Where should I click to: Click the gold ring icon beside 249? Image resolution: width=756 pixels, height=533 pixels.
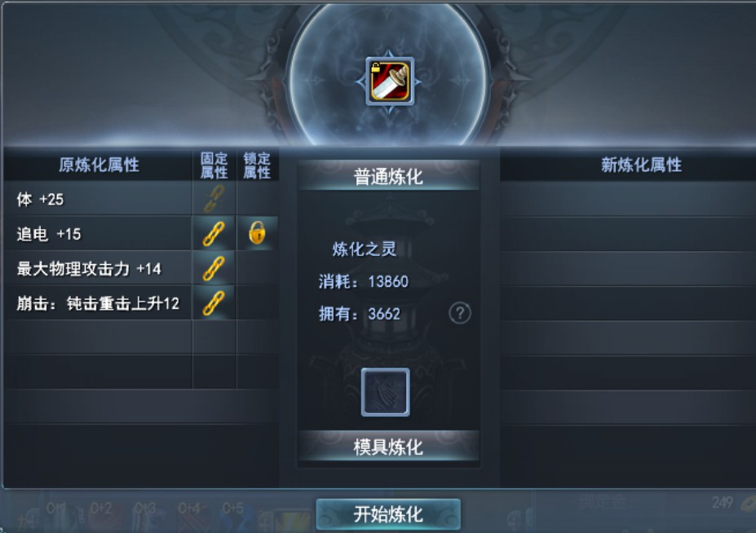click(x=749, y=504)
